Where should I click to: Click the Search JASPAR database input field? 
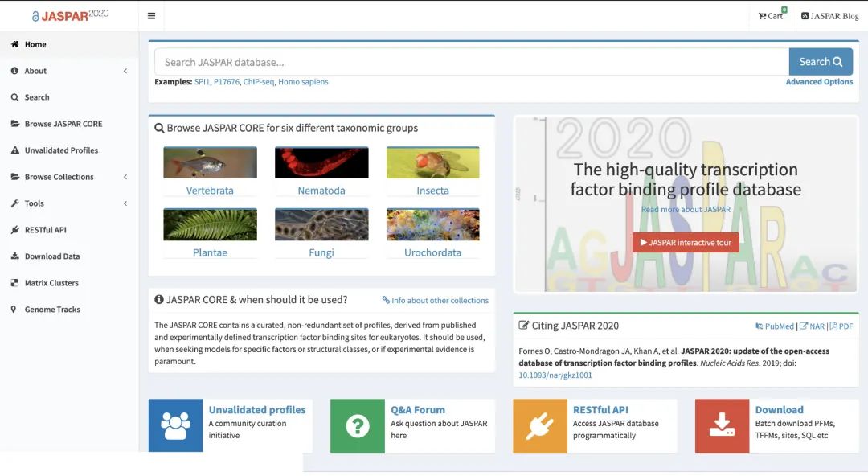(x=472, y=62)
